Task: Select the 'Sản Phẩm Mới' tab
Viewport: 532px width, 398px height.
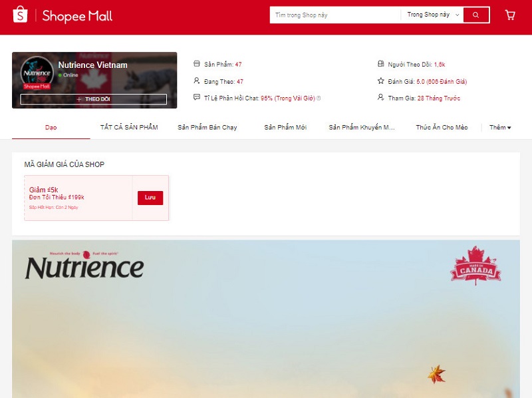Action: [285, 127]
